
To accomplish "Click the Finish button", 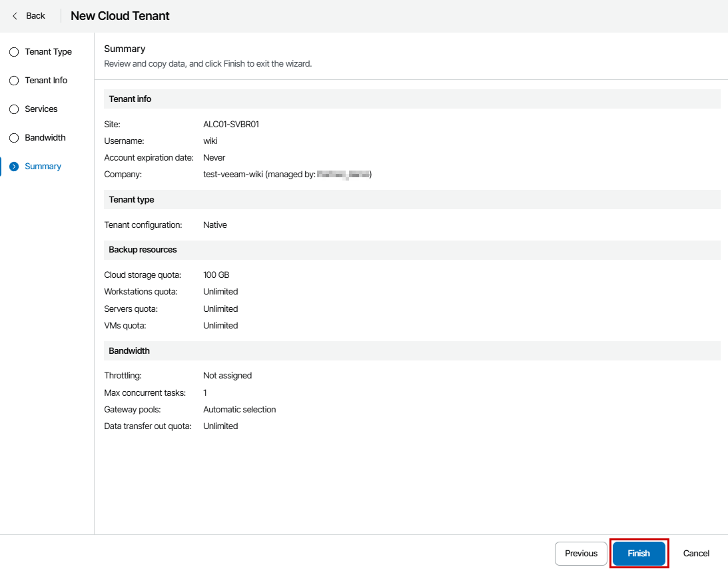I will tap(639, 553).
